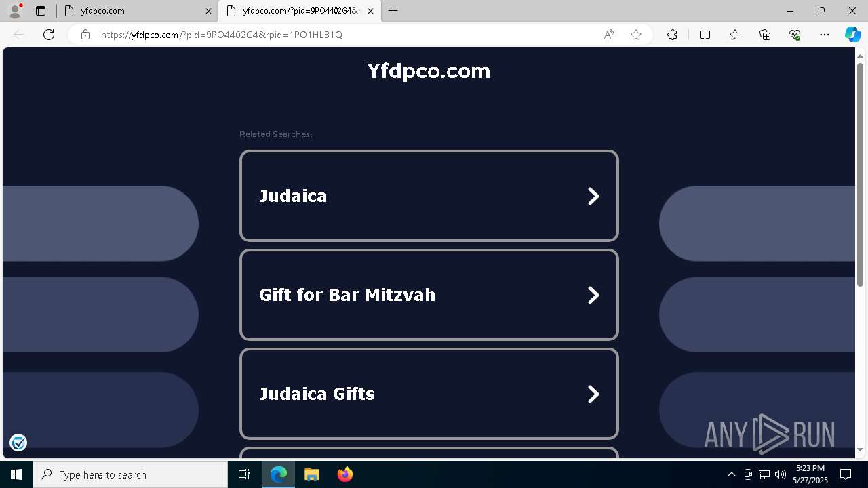Show hidden system tray icons chevron
868x488 pixels.
pyautogui.click(x=731, y=474)
